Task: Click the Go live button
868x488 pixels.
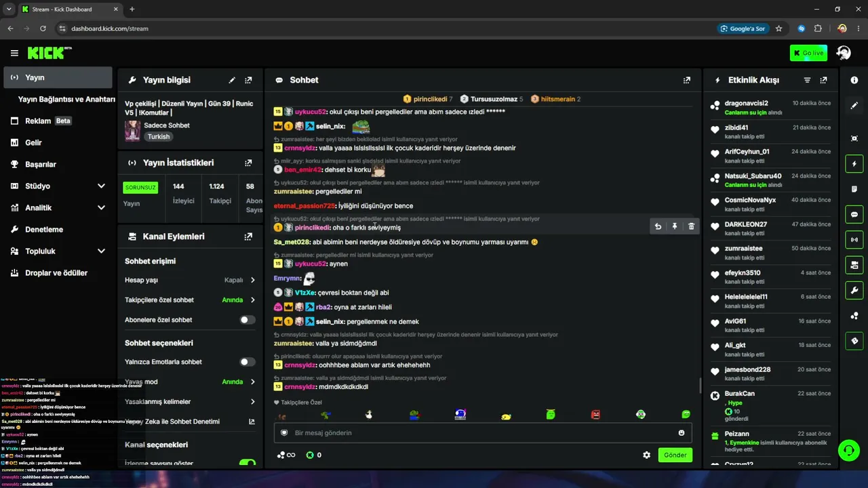Action: pos(808,53)
